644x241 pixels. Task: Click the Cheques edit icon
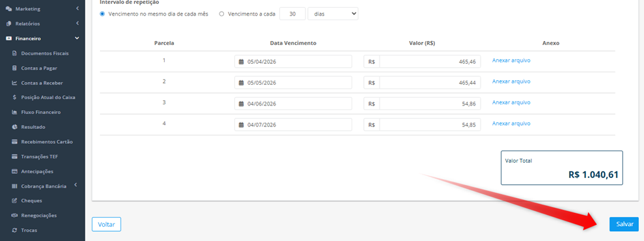click(x=14, y=201)
